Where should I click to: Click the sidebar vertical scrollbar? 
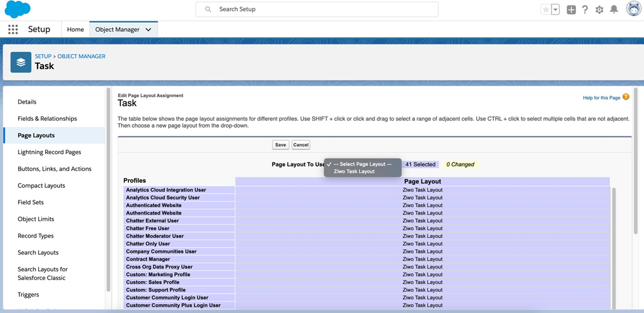click(x=108, y=189)
